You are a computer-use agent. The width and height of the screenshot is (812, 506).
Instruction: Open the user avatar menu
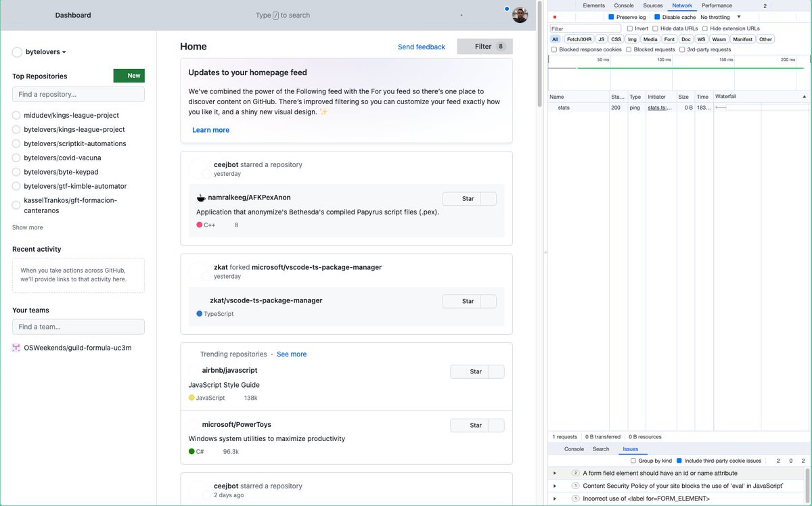[x=520, y=15]
